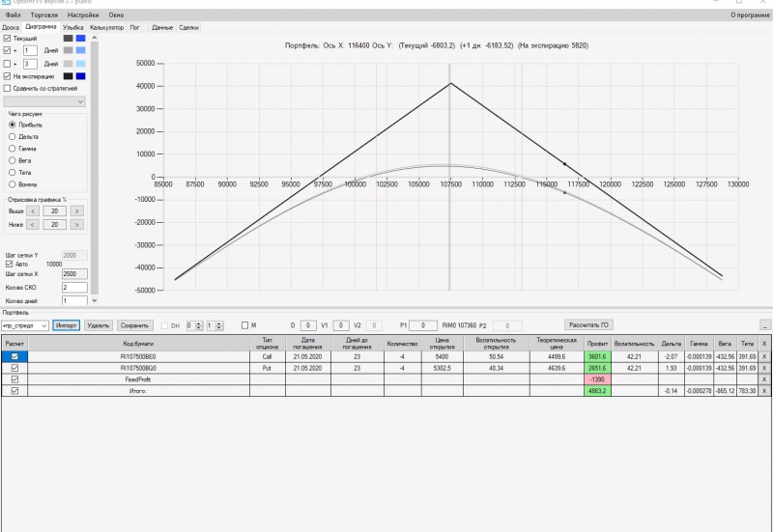This screenshot has height=532, width=773.
Task: Remove the Put option row with X
Action: pos(764,368)
